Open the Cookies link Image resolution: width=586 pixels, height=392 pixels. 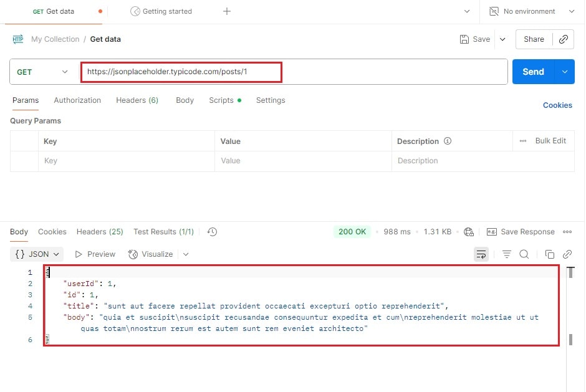click(557, 105)
